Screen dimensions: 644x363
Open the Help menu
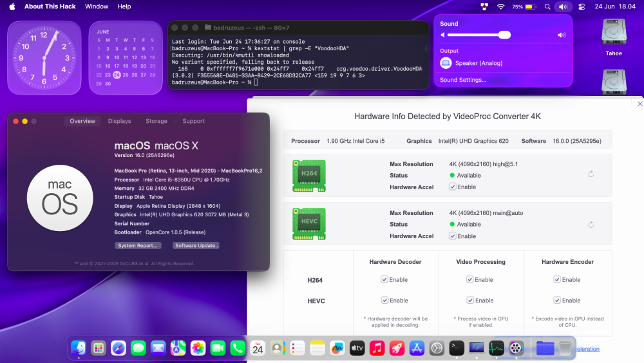[124, 6]
